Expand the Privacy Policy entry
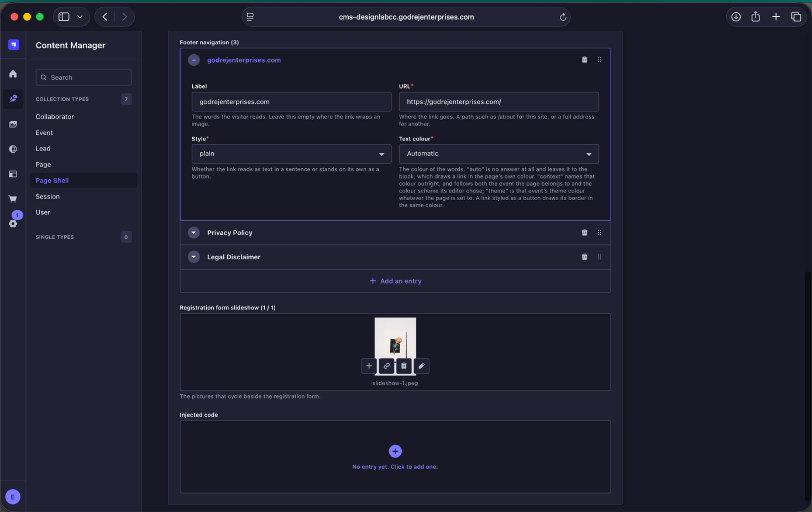The width and height of the screenshot is (812, 512). pyautogui.click(x=194, y=232)
